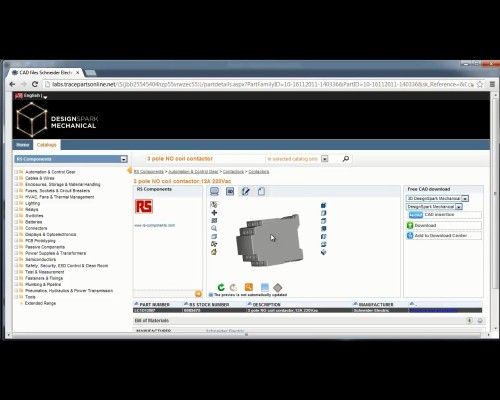Expand the Relays category

pyautogui.click(x=16, y=210)
